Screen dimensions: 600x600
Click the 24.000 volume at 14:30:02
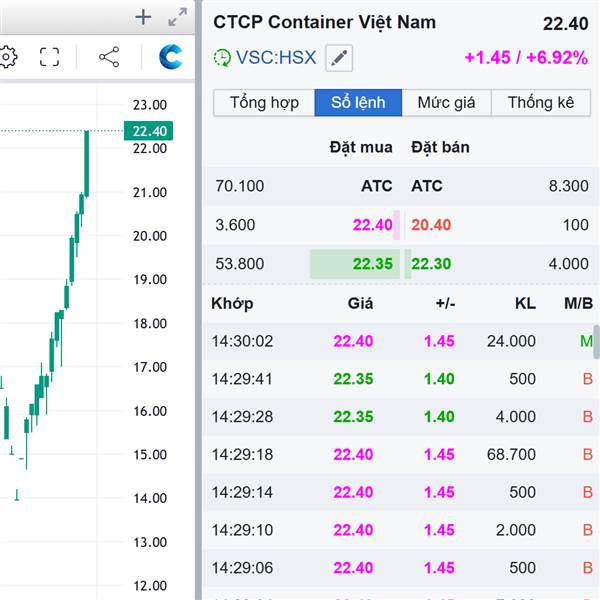[x=511, y=341]
